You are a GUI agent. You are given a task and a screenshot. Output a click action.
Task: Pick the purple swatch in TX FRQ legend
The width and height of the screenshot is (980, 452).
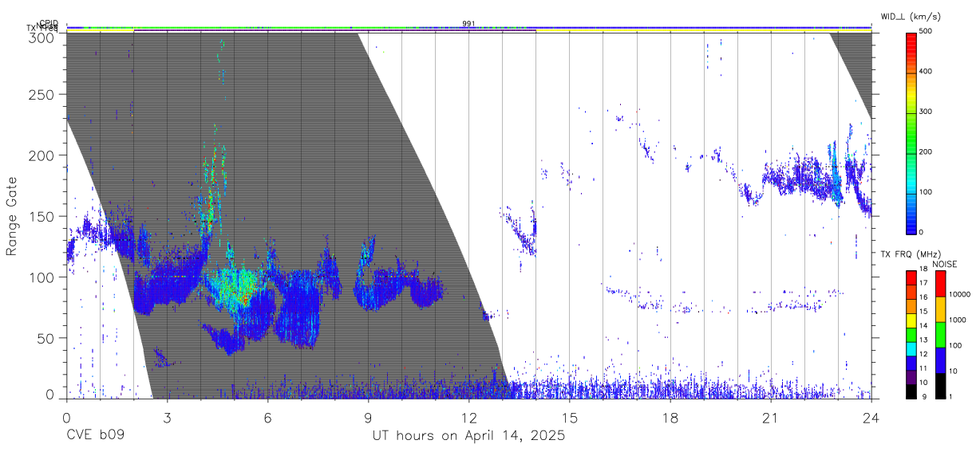pos(911,375)
